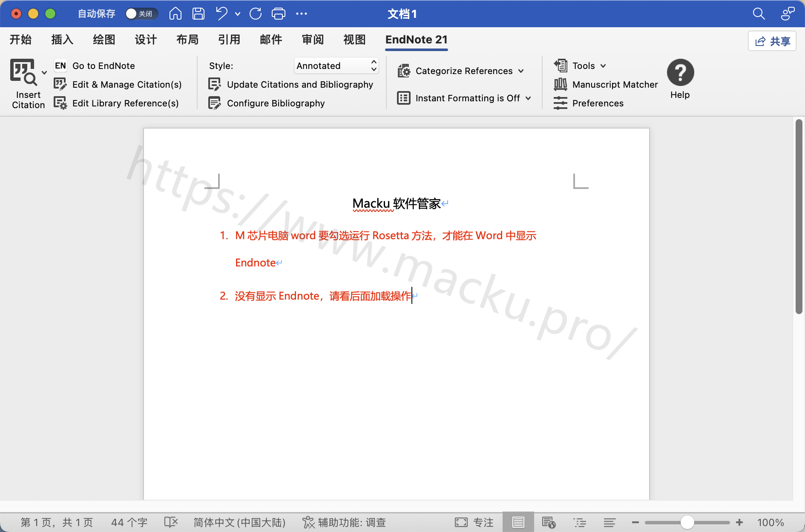805x532 pixels.
Task: Click the Help question mark icon
Action: pyautogui.click(x=680, y=72)
